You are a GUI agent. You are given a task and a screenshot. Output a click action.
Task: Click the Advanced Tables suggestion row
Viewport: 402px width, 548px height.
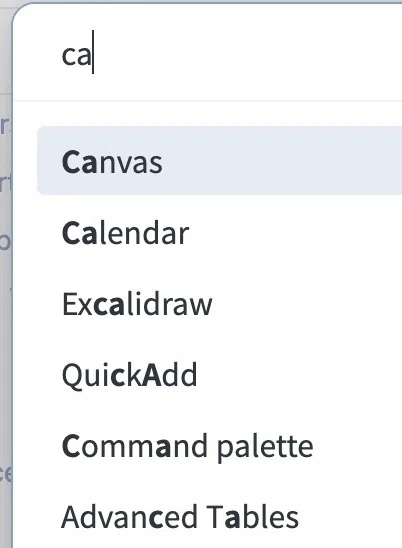click(x=220, y=517)
